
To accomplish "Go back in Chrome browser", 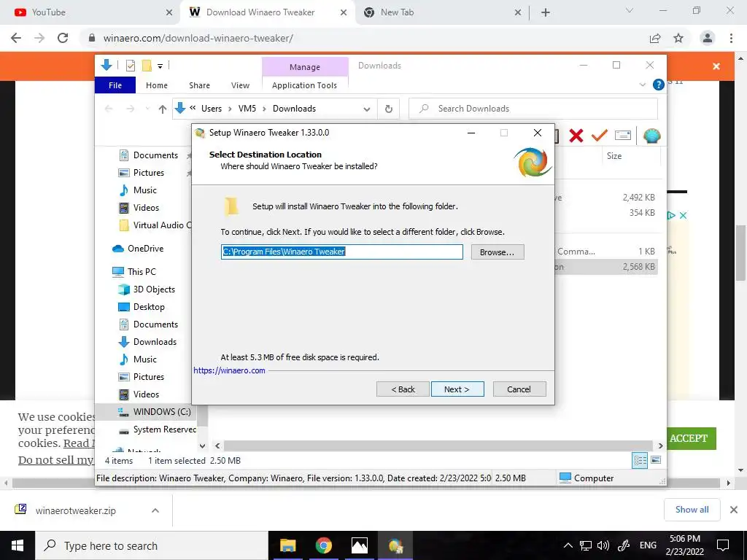I will (16, 38).
